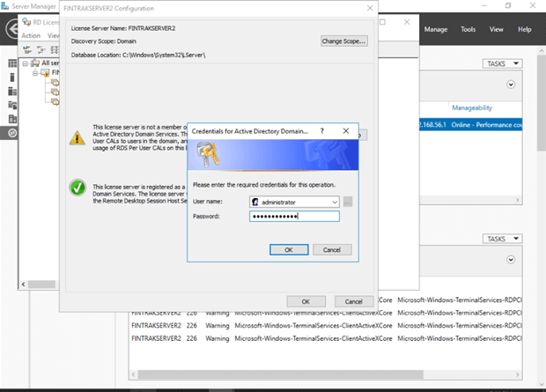Collapse the All servers tree node
The height and width of the screenshot is (392, 546).
(x=26, y=63)
